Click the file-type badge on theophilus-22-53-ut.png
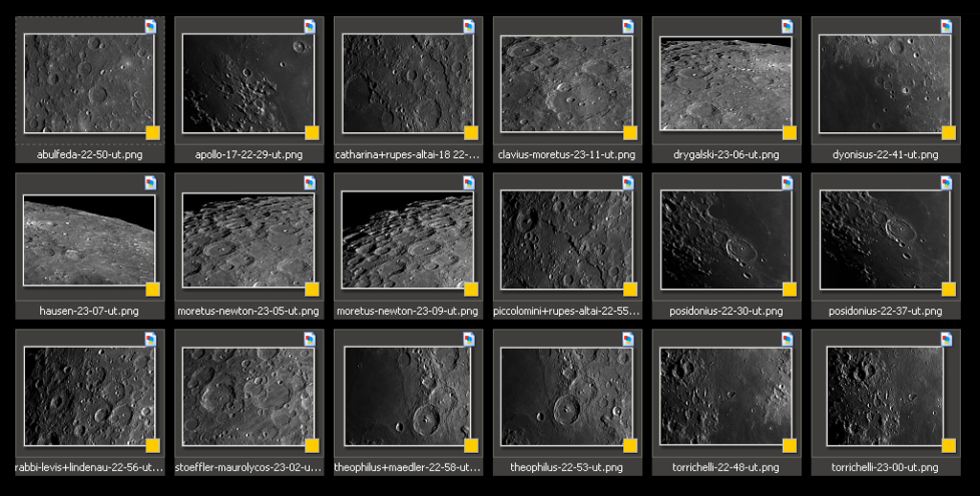The image size is (980, 496). coord(628,339)
